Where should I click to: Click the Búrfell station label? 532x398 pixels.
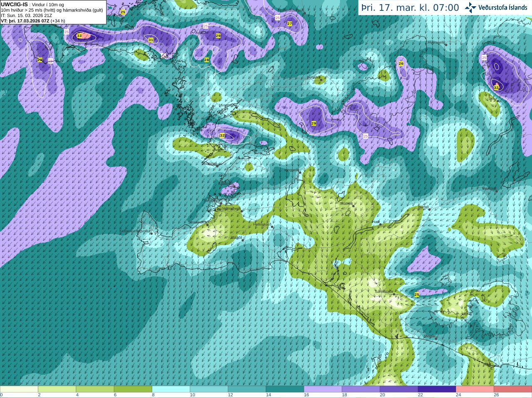point(423,207)
